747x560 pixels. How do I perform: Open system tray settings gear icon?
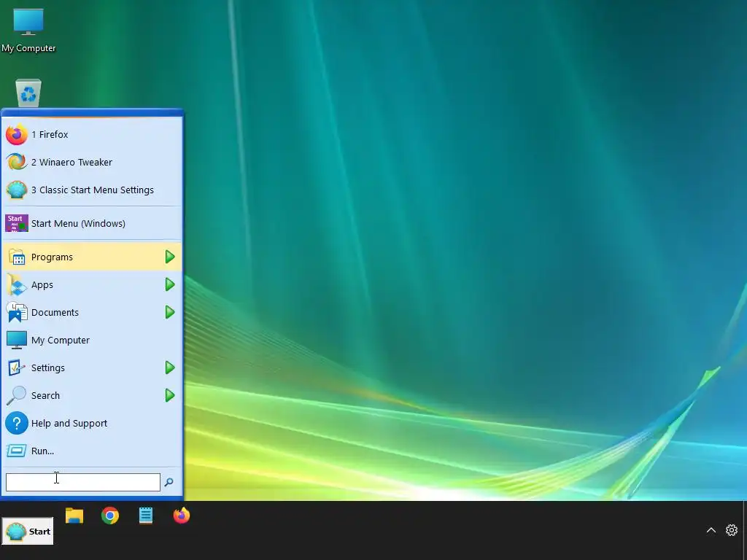[x=731, y=530]
